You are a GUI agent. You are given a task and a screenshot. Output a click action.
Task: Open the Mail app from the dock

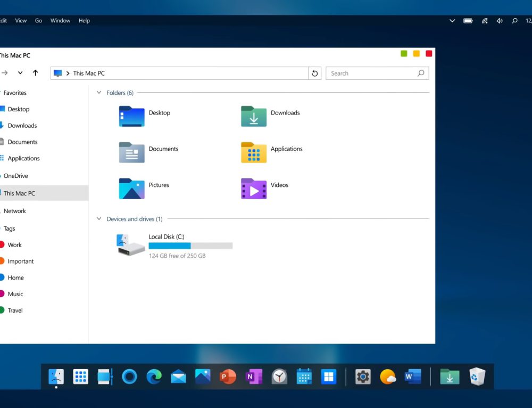coord(178,377)
